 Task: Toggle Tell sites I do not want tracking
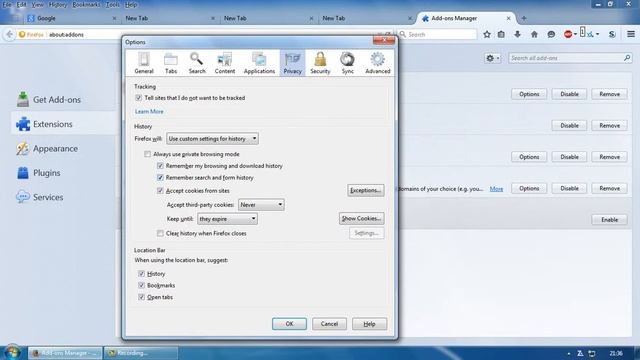click(x=138, y=98)
